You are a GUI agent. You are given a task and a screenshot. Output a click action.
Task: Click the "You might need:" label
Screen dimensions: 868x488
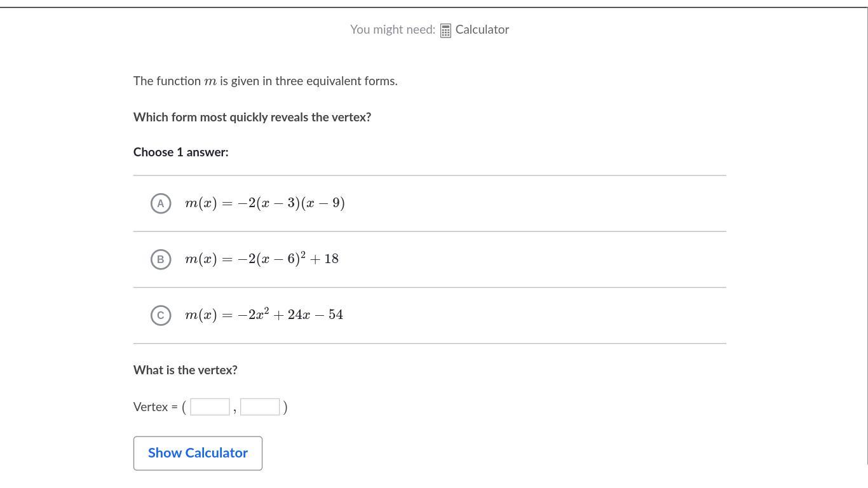[392, 30]
